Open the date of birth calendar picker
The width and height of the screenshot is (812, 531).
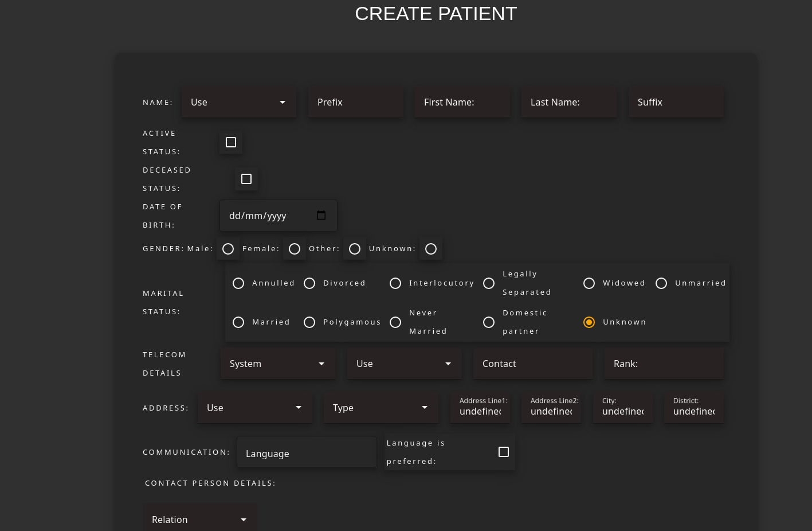[x=321, y=216]
